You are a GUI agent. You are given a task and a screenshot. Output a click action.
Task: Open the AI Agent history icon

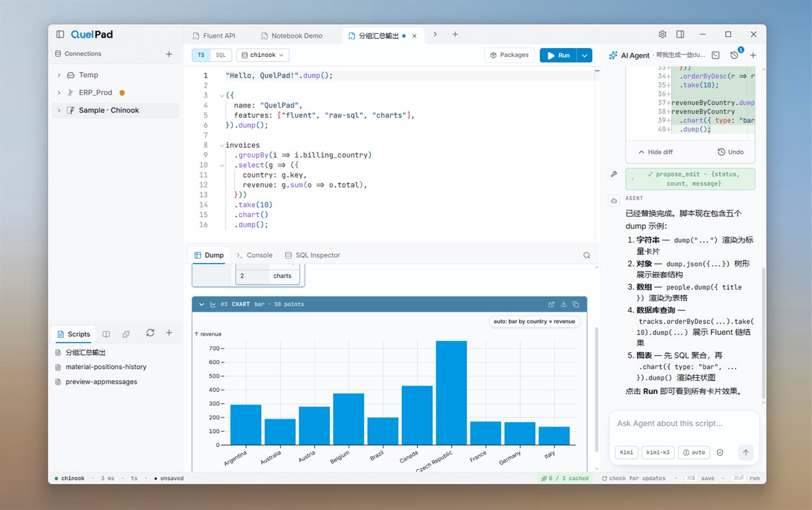click(x=734, y=55)
